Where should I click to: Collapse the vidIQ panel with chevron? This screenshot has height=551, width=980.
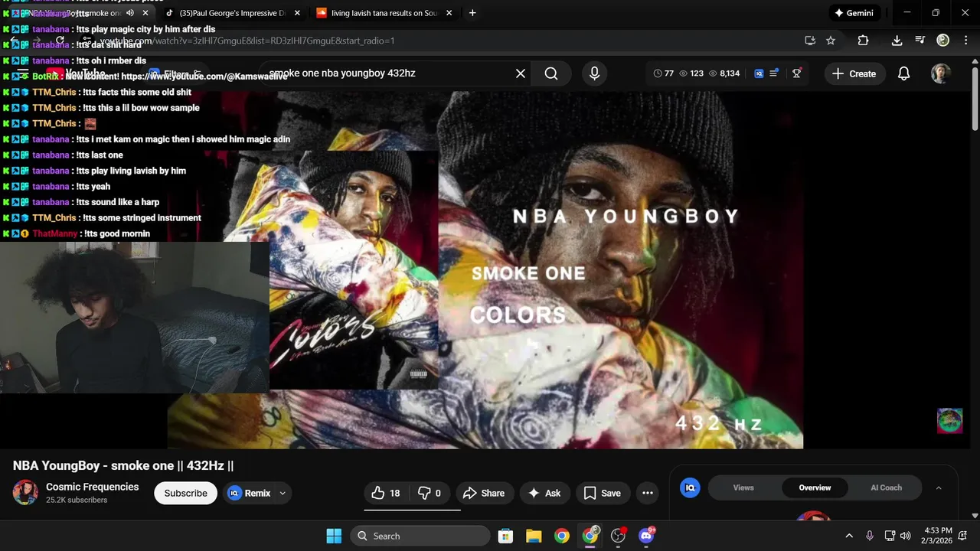click(939, 487)
